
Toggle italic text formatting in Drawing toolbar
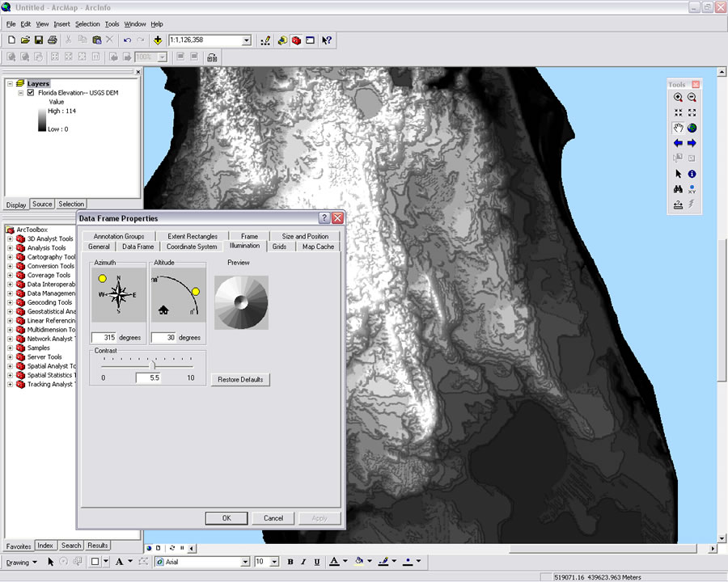(x=303, y=562)
